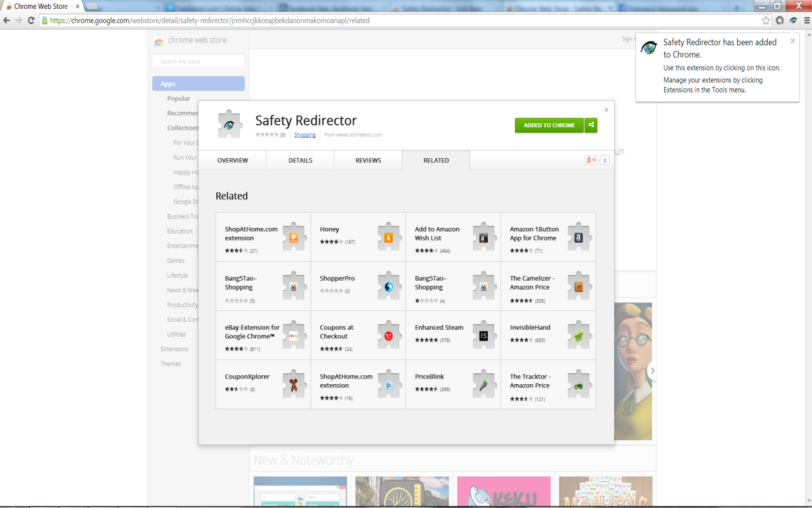Open the InvisibleHand extension icon
Screen dimensions: 812x508
(x=579, y=335)
